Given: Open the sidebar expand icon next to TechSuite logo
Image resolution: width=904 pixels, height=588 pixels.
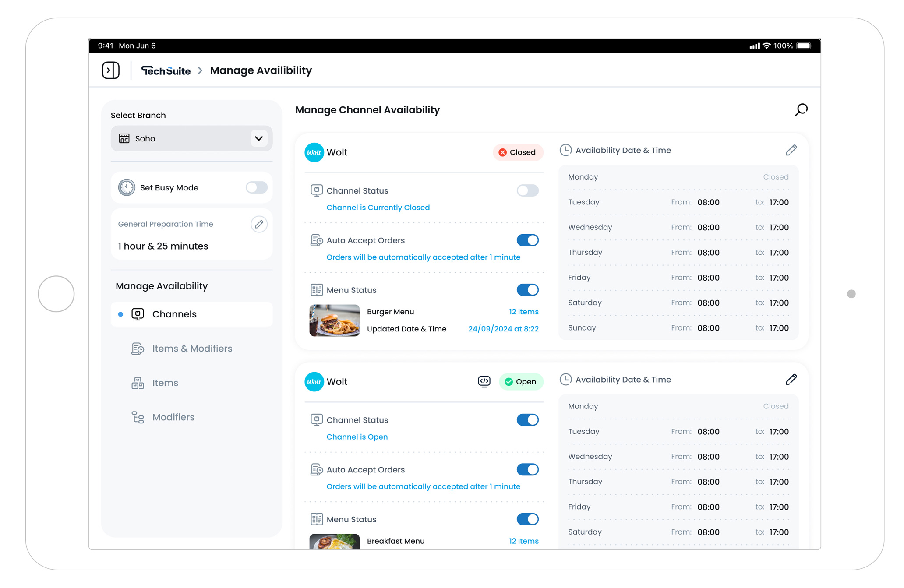Looking at the screenshot, I should 110,70.
